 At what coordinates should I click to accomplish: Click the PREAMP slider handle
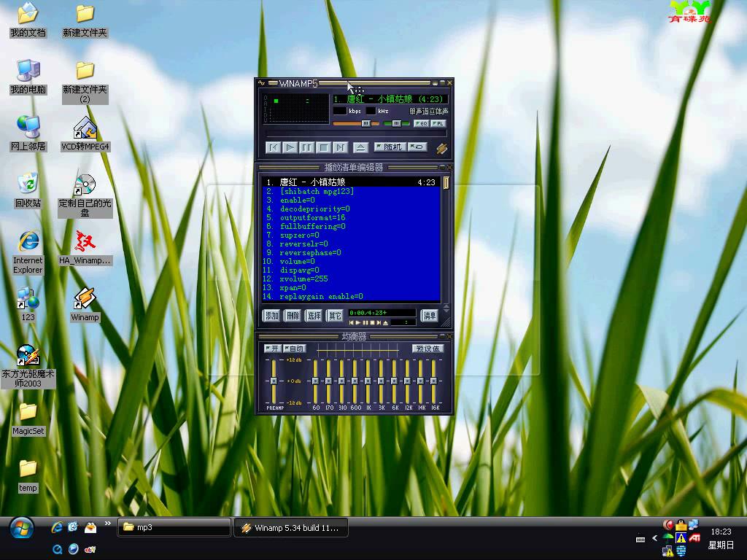click(x=274, y=381)
